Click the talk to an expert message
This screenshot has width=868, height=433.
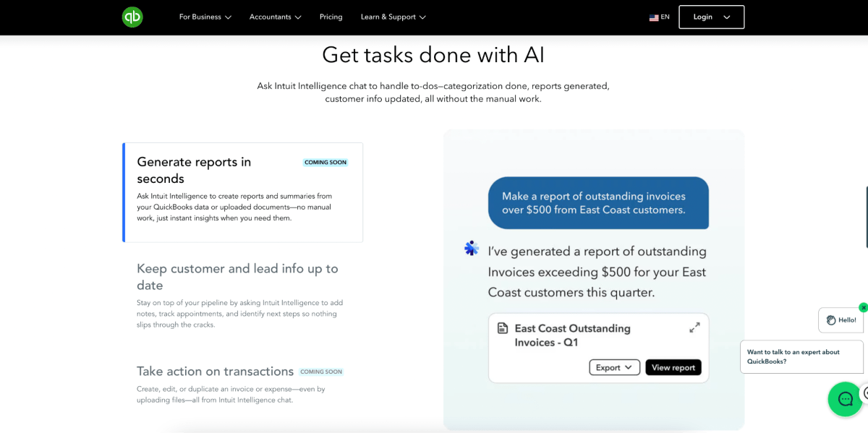point(801,357)
